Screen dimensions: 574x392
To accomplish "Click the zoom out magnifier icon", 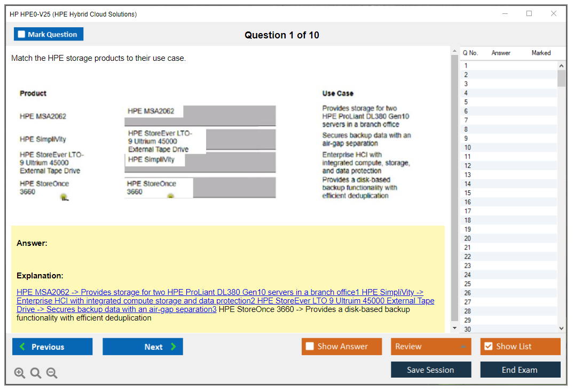I will 52,373.
